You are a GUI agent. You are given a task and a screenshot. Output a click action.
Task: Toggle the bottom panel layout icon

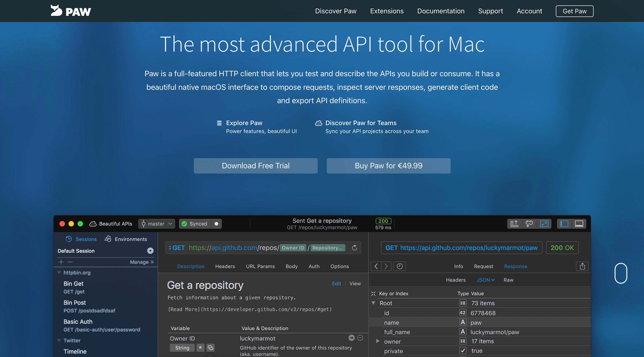(579, 224)
